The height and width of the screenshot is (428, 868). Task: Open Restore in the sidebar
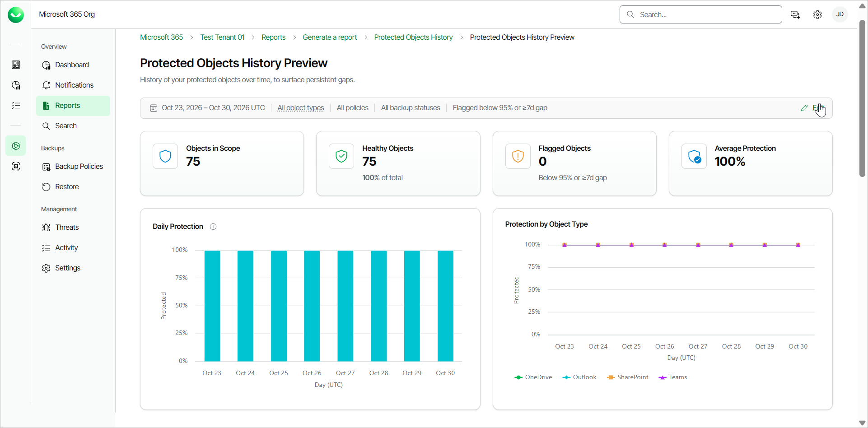(x=73, y=186)
